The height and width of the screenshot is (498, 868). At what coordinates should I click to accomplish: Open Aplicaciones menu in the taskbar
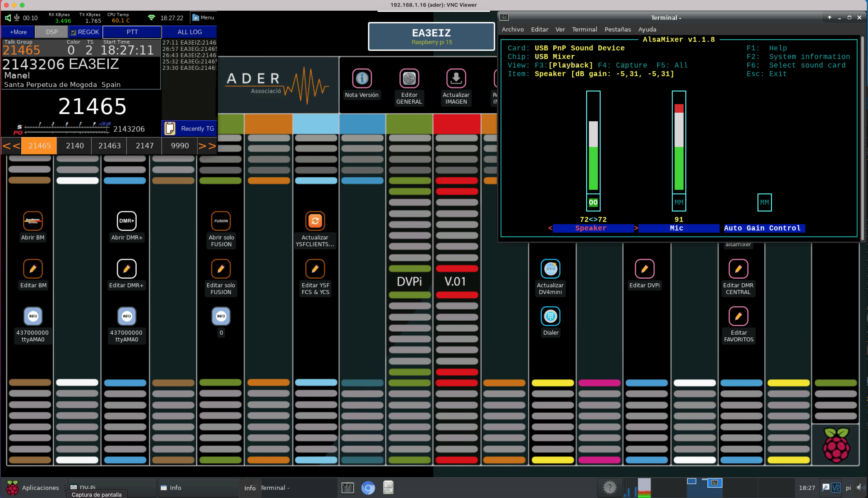pyautogui.click(x=33, y=488)
